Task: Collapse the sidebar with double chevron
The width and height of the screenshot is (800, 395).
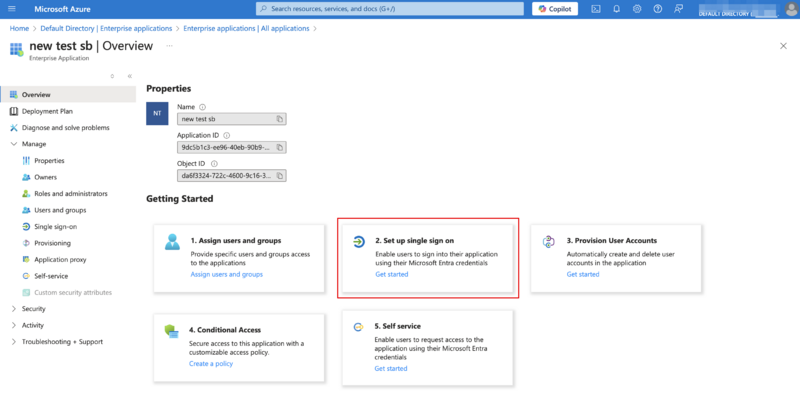Action: (130, 76)
